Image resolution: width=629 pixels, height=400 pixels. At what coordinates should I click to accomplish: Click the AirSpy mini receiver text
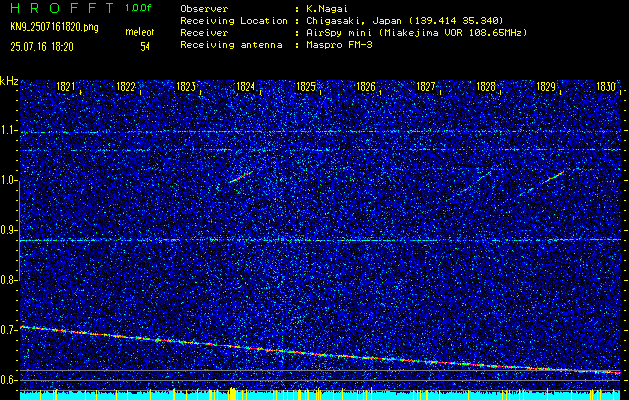coord(417,33)
